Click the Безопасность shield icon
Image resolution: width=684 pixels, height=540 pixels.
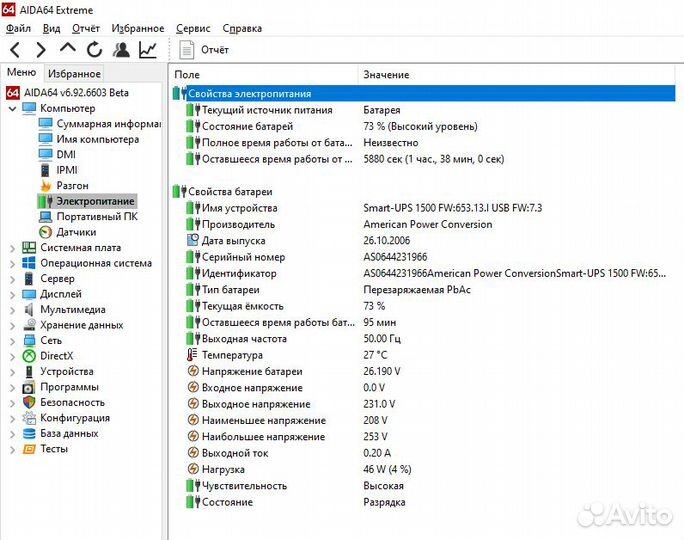tap(29, 403)
